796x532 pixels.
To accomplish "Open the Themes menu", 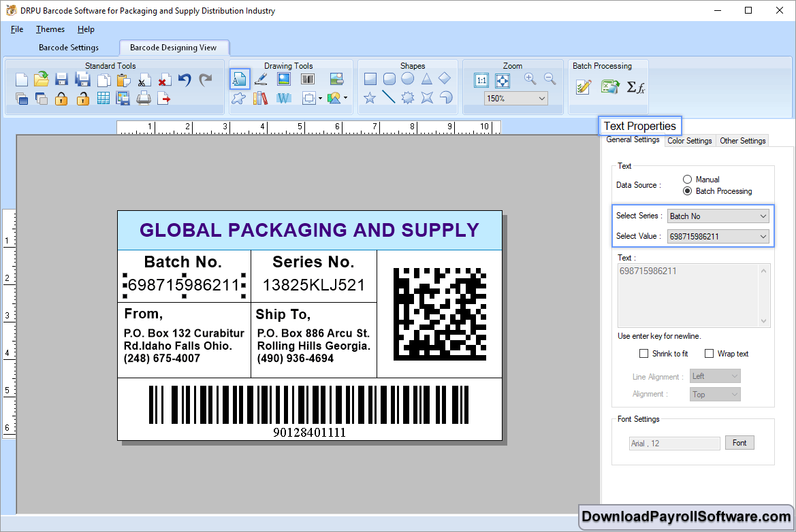I will 50,29.
